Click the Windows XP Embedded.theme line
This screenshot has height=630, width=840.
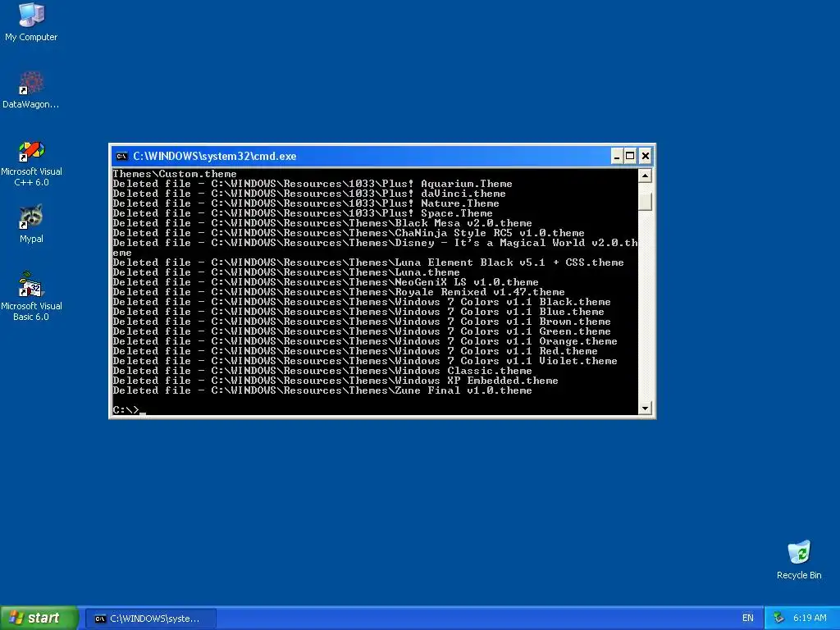336,381
